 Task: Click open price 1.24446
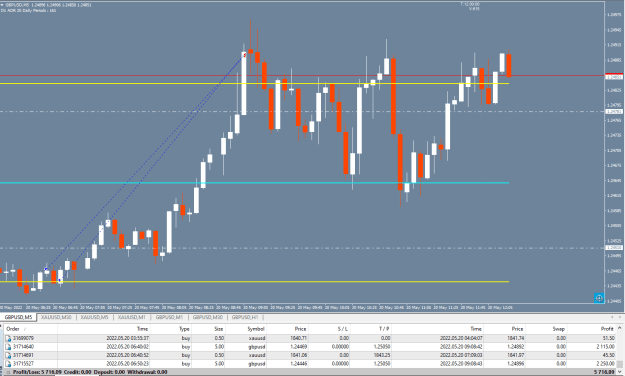(299, 364)
